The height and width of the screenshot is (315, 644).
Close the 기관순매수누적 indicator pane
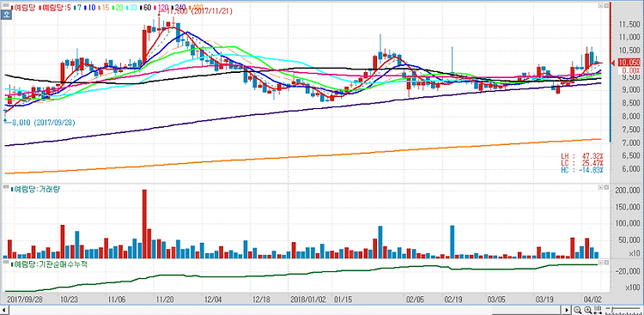(606, 262)
